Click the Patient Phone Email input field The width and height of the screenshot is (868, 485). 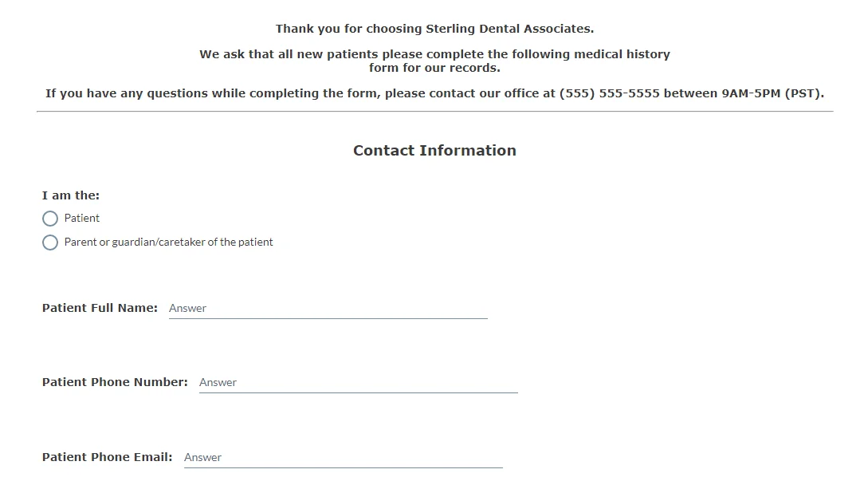tap(335, 457)
